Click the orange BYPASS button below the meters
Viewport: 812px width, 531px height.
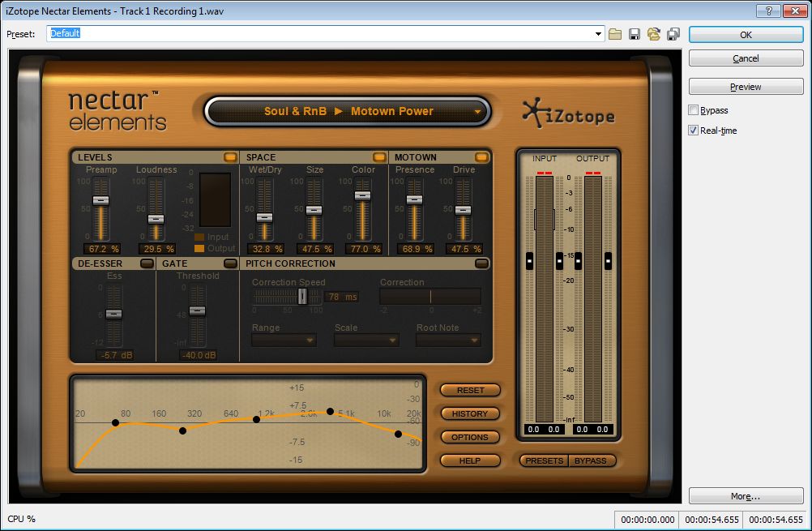coord(590,460)
